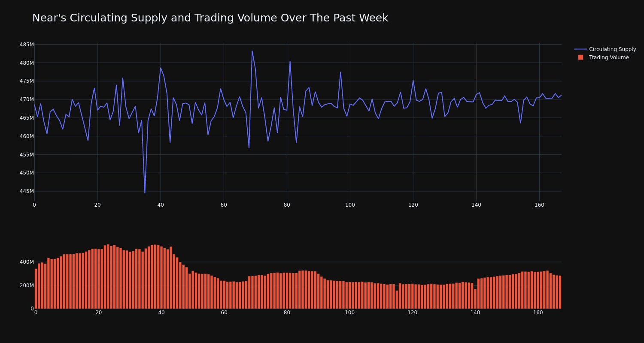Click x-axis label 120 under volume chart
Screen dimensions: 644x343
click(x=413, y=313)
